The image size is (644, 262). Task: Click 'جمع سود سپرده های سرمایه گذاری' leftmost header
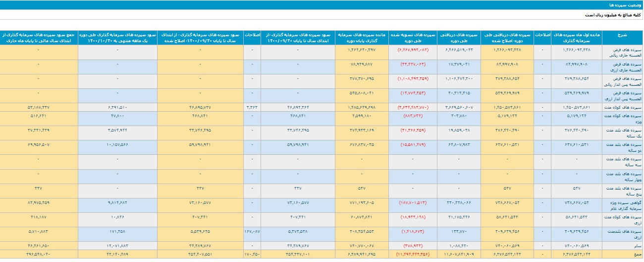click(39, 38)
